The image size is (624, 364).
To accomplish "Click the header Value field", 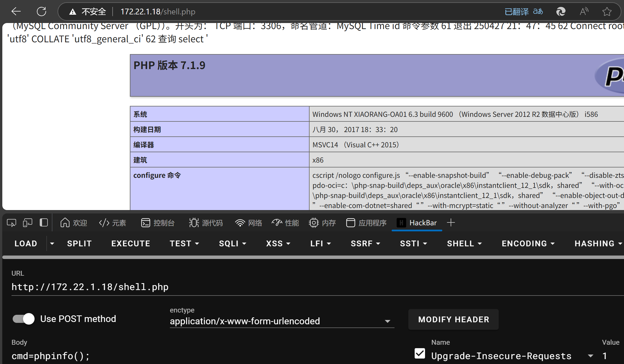I will 613,356.
